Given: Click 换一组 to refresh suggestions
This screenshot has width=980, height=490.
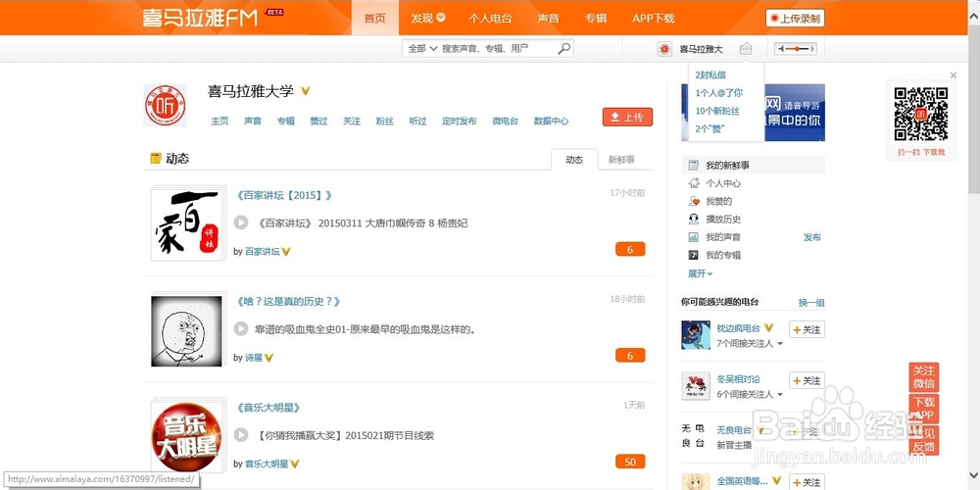Looking at the screenshot, I should [x=811, y=303].
